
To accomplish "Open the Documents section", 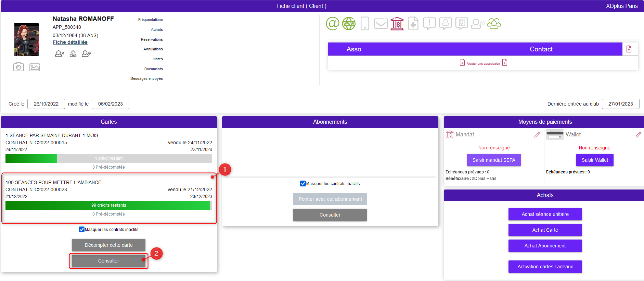I will [153, 69].
